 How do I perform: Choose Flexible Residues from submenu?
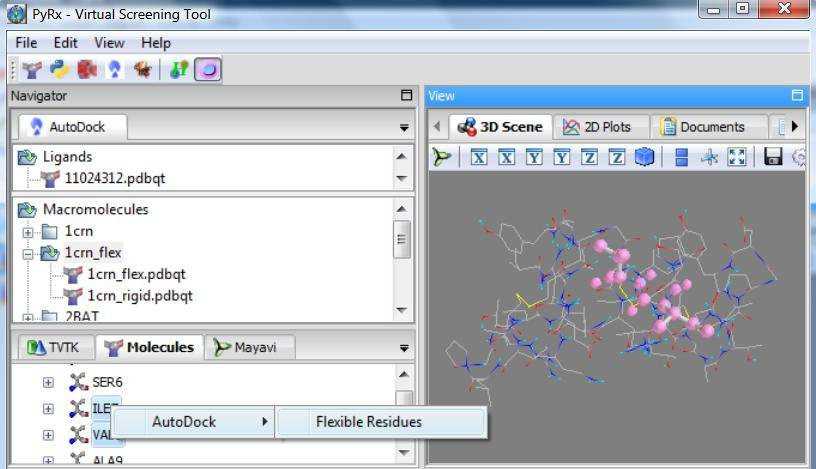click(381, 422)
